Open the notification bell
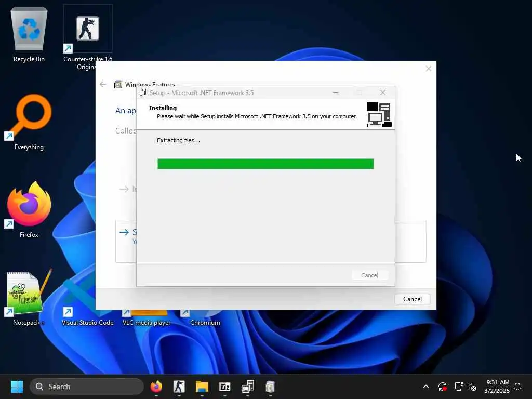This screenshot has width=532, height=399. click(517, 387)
